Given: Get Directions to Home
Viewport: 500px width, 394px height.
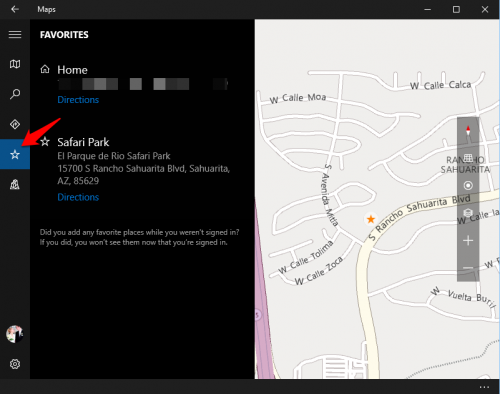Looking at the screenshot, I should [x=78, y=100].
